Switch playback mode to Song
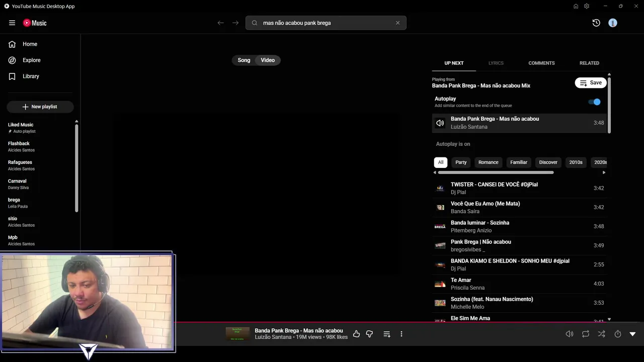 244,60
